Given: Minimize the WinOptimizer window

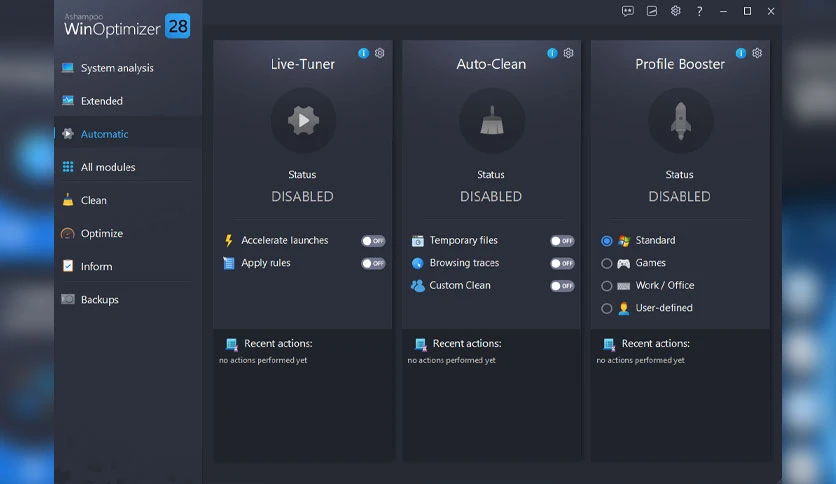Looking at the screenshot, I should coord(723,11).
